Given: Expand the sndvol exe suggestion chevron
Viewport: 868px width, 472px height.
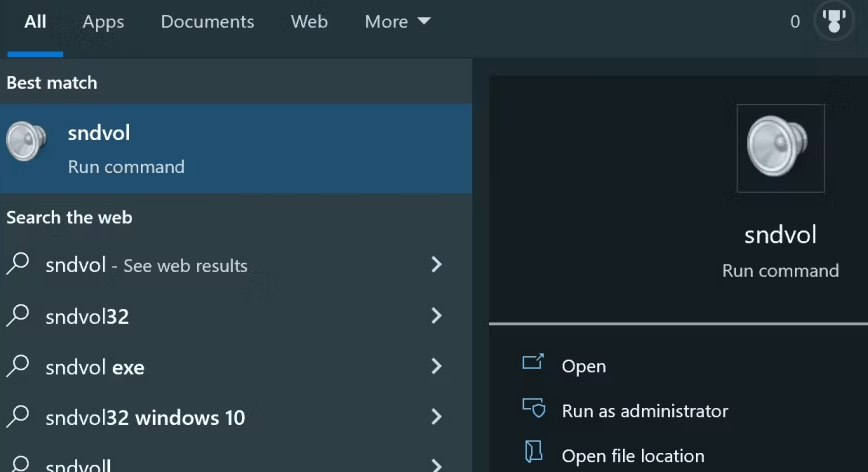Looking at the screenshot, I should (x=436, y=366).
